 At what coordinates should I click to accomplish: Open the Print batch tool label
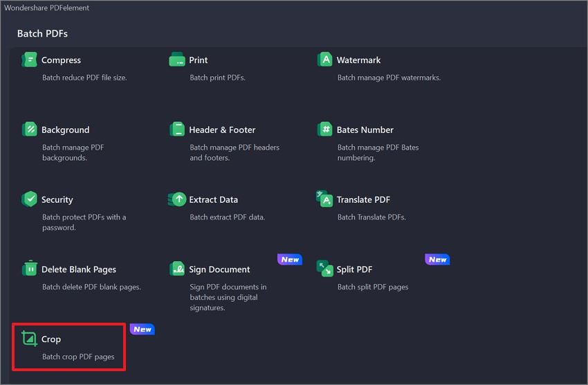(x=199, y=60)
